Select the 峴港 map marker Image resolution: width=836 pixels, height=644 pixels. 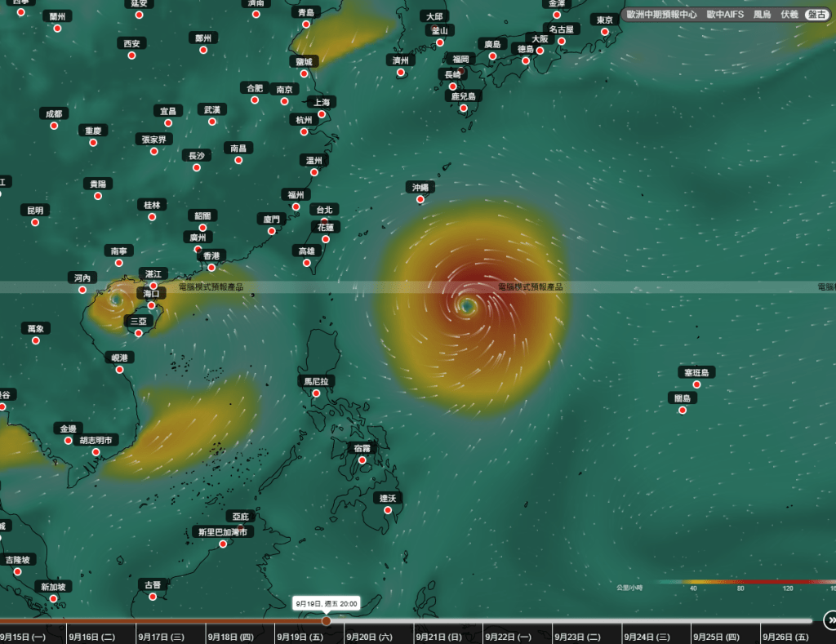tap(119, 370)
